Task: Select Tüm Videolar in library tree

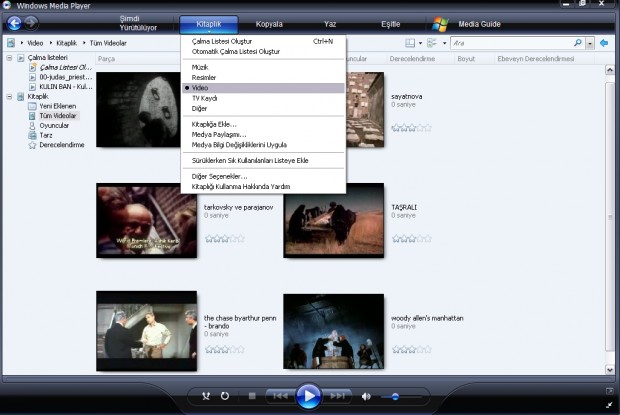Action: coord(58,116)
